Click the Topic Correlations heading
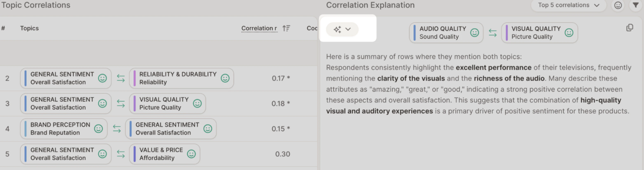644x170 pixels. click(36, 5)
